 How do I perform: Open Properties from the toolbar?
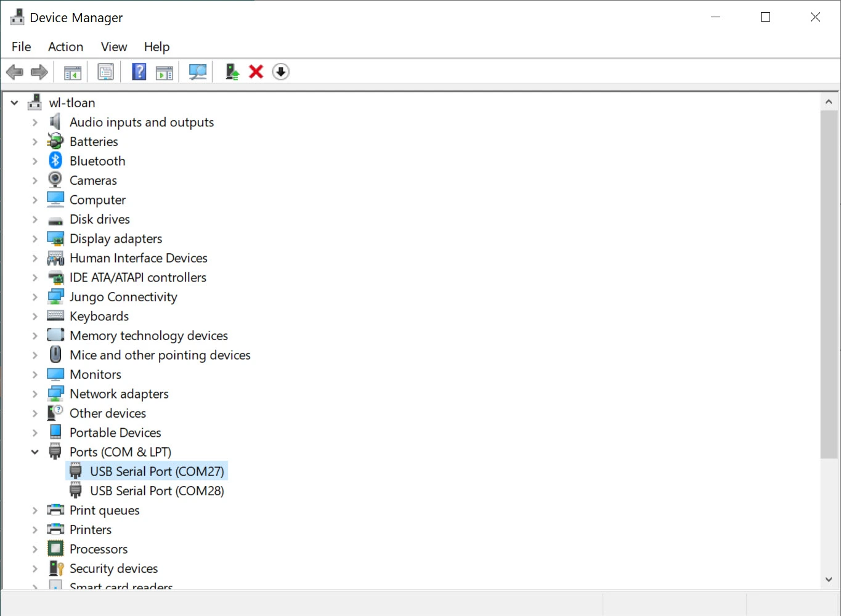point(106,72)
